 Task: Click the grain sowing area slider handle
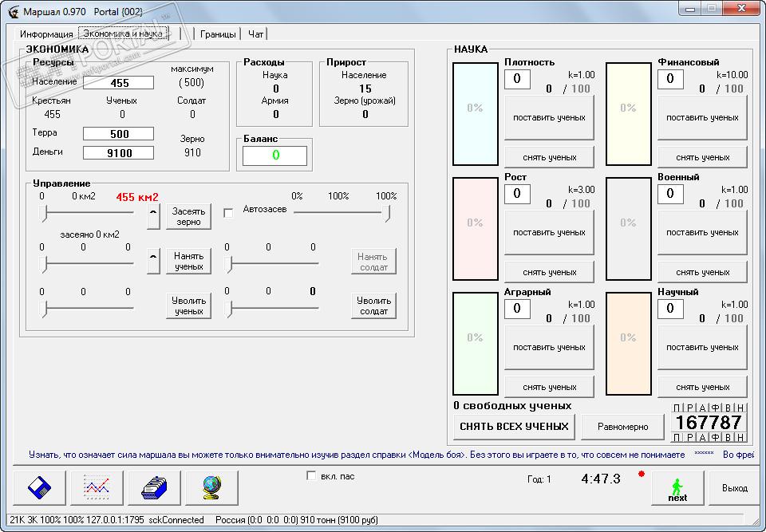[x=44, y=214]
